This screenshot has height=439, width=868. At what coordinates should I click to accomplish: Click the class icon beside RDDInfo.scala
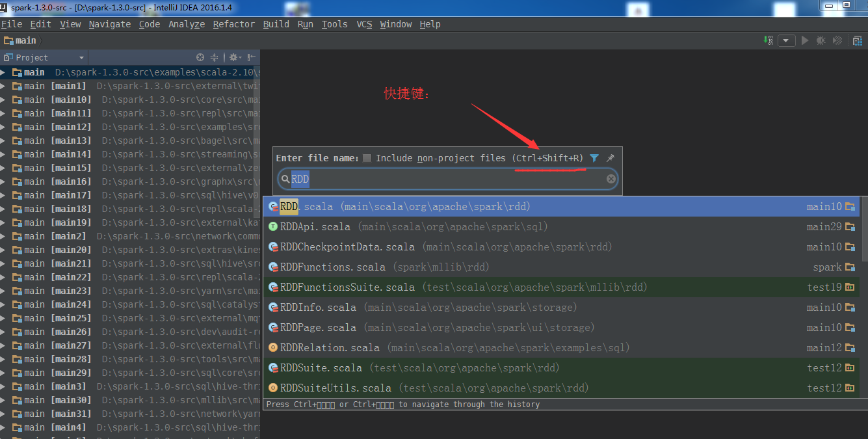[x=273, y=308]
